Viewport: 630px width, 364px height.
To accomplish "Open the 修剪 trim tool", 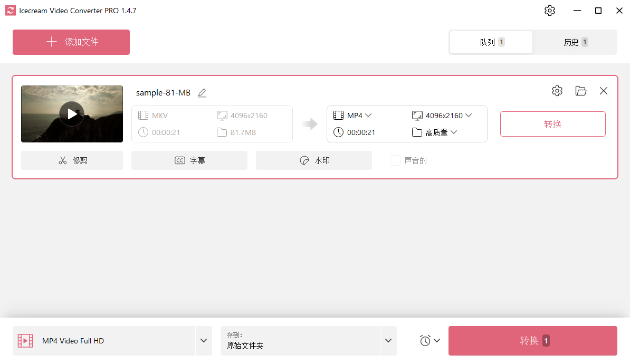I will 72,160.
